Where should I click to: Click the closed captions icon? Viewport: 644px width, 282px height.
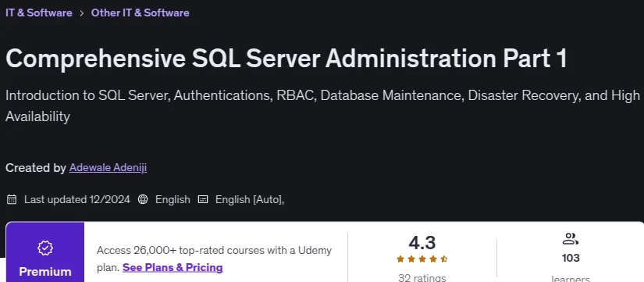[x=203, y=200]
